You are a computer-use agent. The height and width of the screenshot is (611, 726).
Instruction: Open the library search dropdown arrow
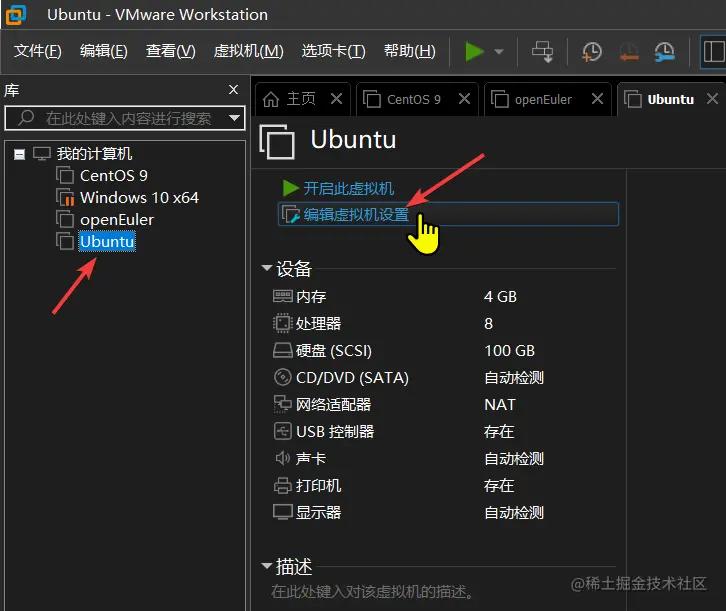point(235,118)
